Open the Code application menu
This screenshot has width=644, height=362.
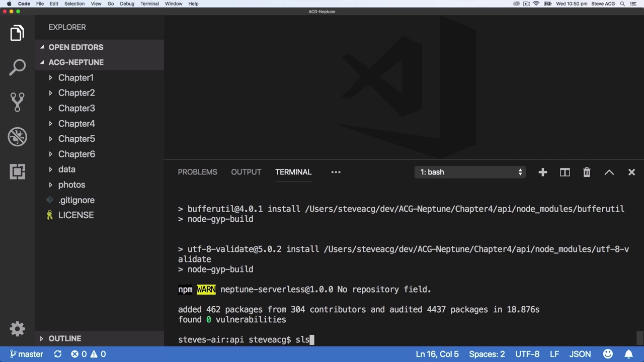click(24, 4)
